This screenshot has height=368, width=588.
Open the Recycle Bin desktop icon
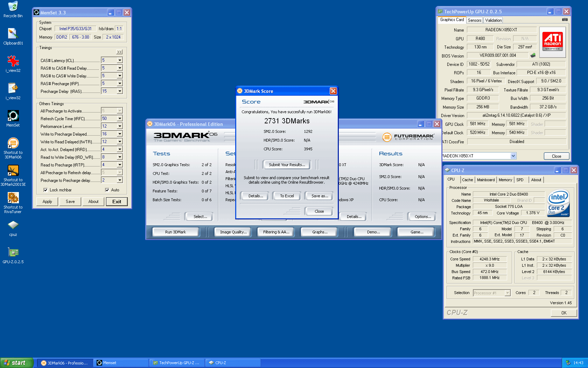[x=13, y=9]
